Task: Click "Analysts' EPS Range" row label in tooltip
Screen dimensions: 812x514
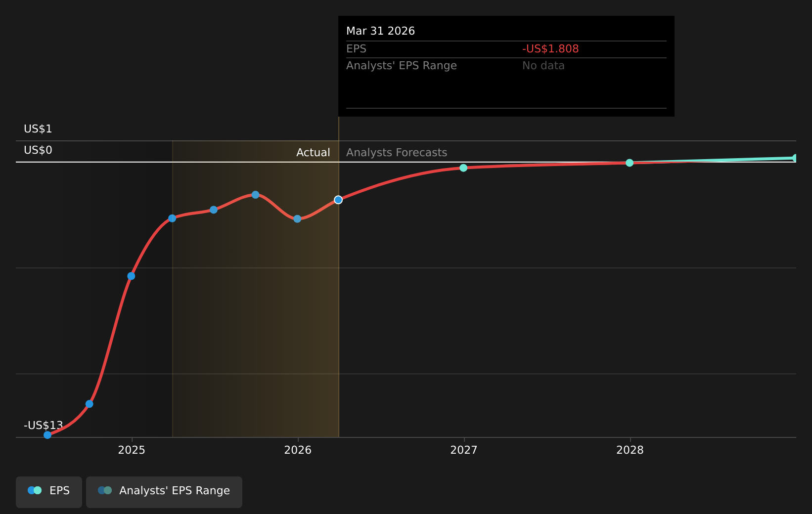Action: [x=402, y=66]
